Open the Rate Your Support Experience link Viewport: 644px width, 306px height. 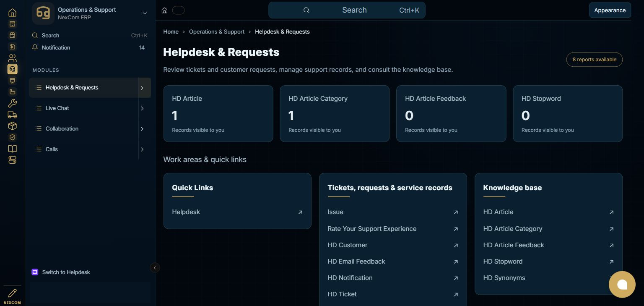point(372,229)
